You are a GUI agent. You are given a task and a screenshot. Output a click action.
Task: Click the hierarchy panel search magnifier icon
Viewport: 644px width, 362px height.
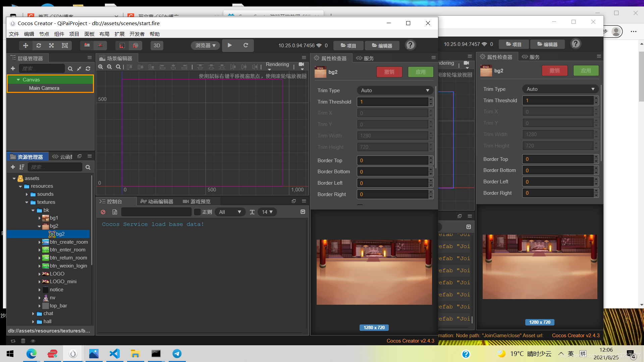pyautogui.click(x=70, y=69)
